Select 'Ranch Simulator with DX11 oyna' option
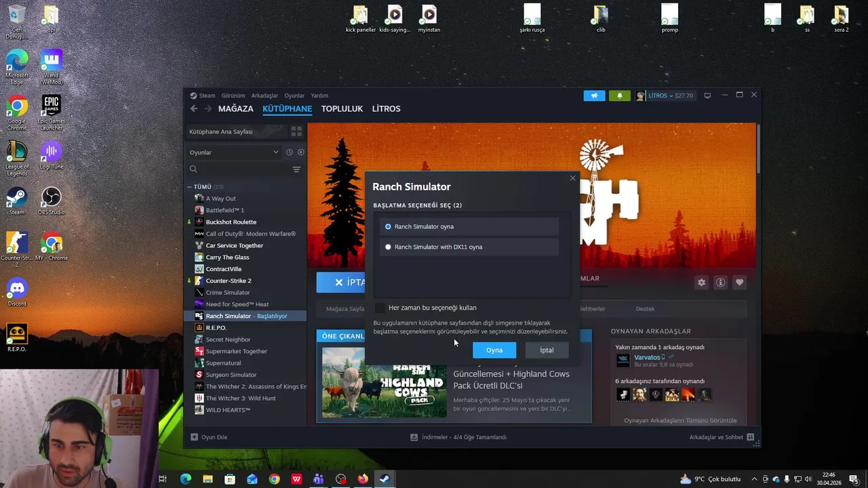Viewport: 868px width, 488px height. click(469, 247)
